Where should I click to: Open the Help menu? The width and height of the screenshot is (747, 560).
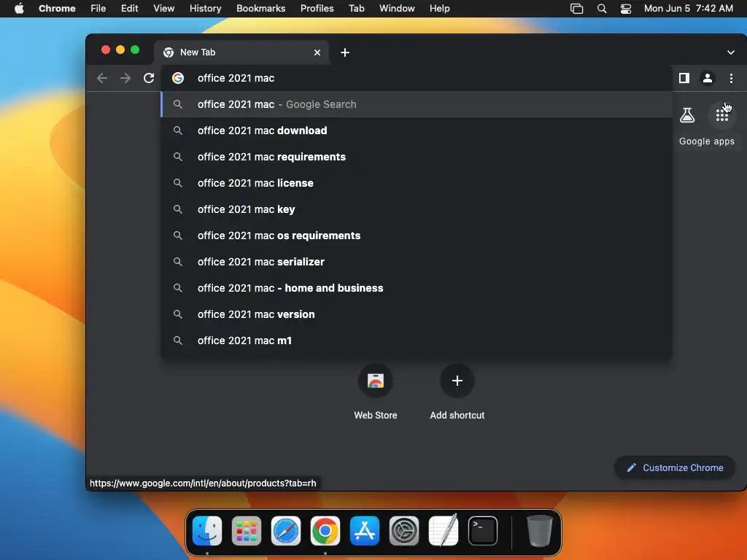(x=439, y=9)
